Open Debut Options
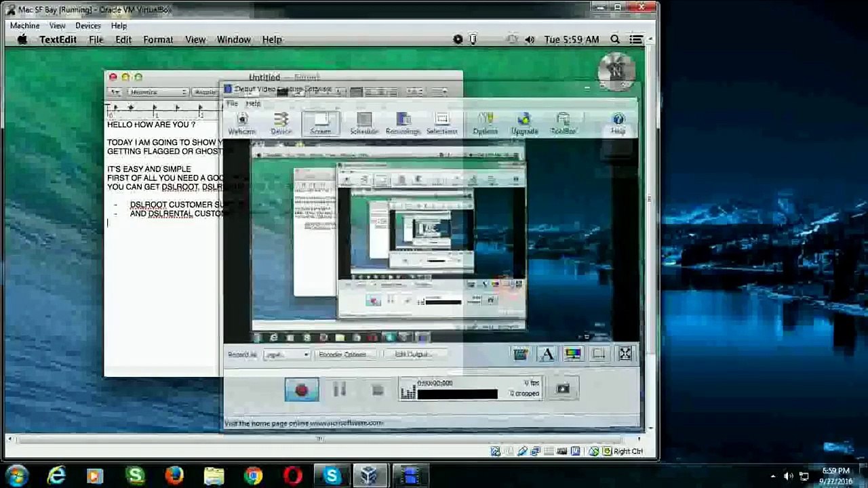868x488 pixels. click(x=486, y=123)
